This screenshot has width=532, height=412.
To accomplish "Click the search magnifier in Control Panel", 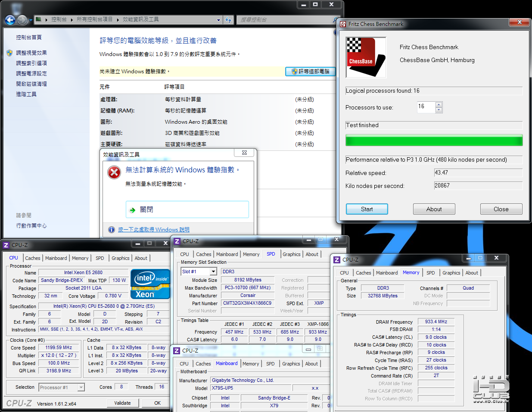I will [336, 20].
